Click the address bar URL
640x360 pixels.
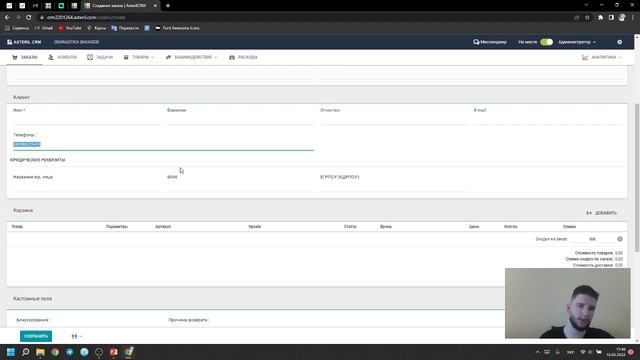(x=86, y=18)
